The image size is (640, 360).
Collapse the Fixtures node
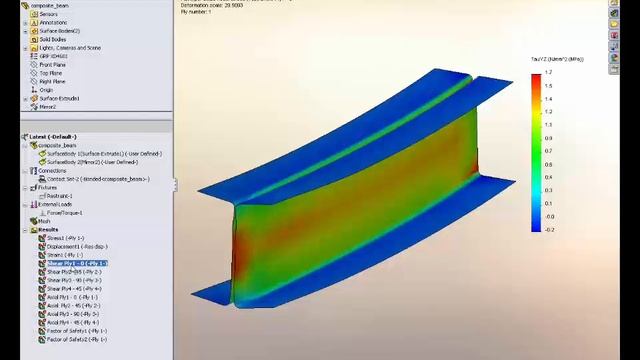[x=25, y=188]
